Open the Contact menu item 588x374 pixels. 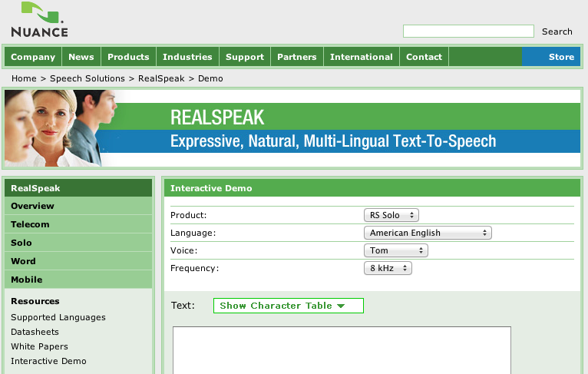click(x=424, y=57)
